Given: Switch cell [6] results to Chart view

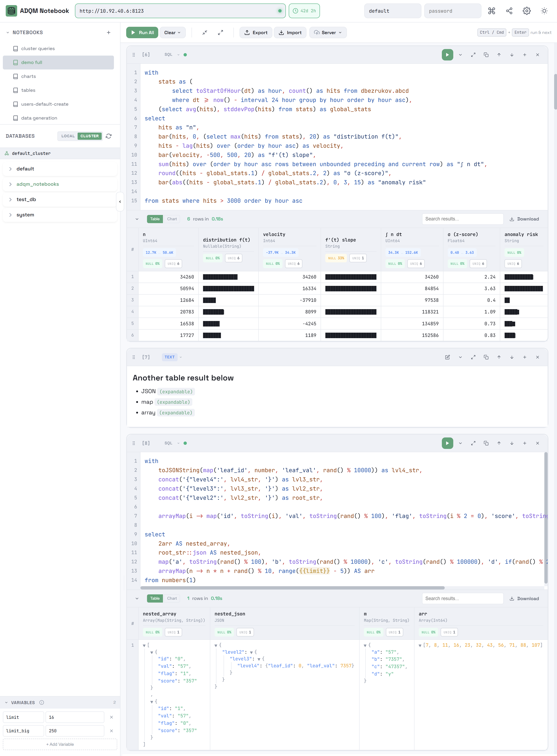Looking at the screenshot, I should 172,219.
